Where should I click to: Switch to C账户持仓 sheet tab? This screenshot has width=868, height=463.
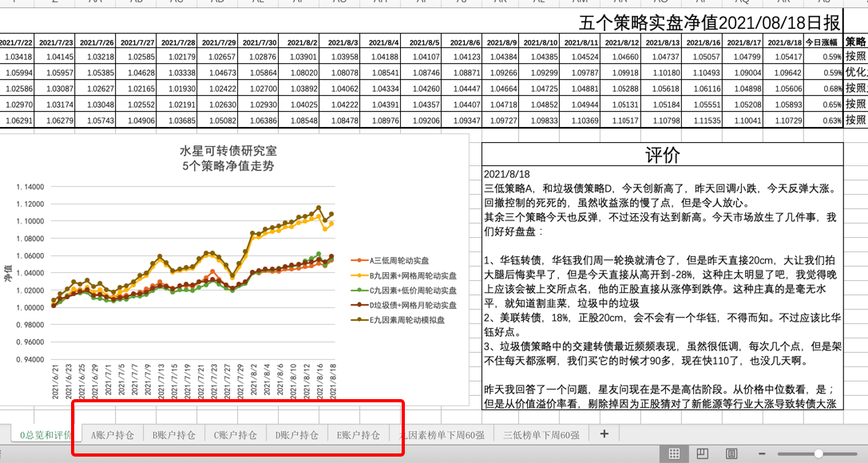(235, 435)
